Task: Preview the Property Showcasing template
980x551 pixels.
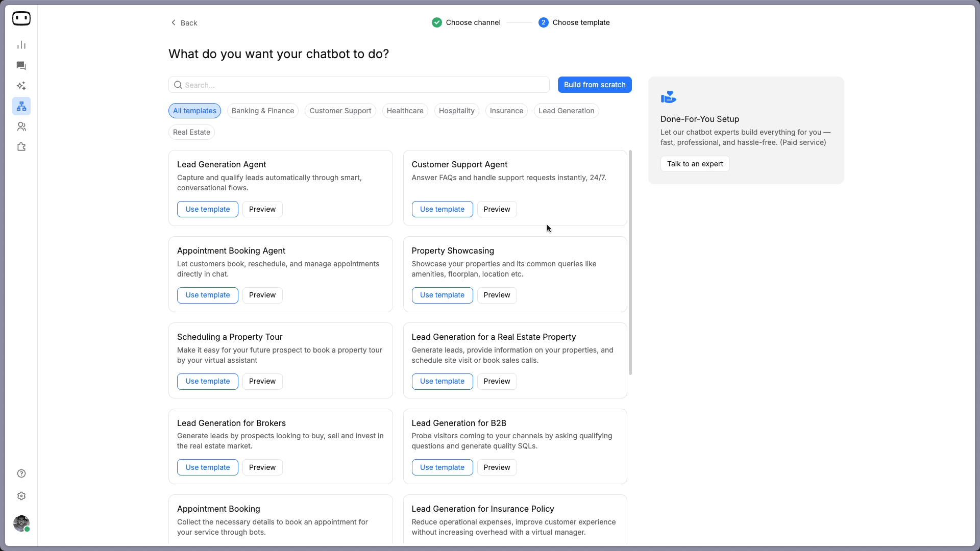Action: [x=497, y=295]
